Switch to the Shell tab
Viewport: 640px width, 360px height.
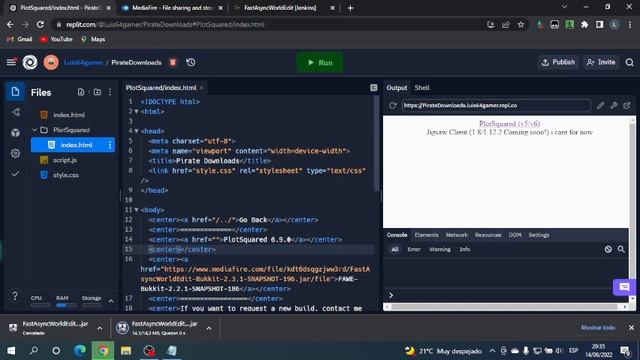pos(422,88)
